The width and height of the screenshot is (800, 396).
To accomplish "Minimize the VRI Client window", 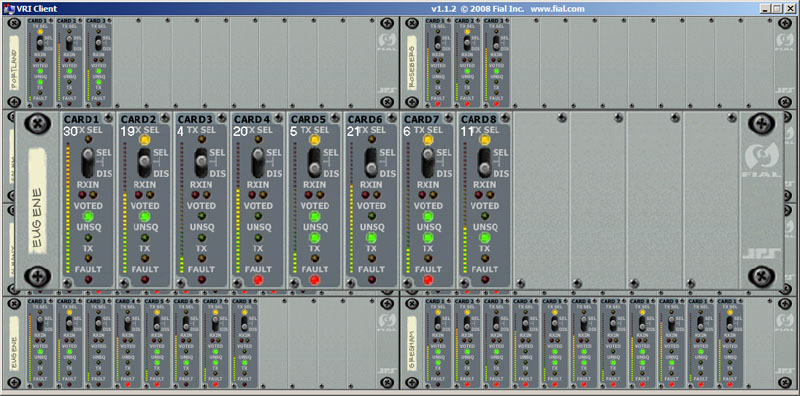I will [766, 9].
